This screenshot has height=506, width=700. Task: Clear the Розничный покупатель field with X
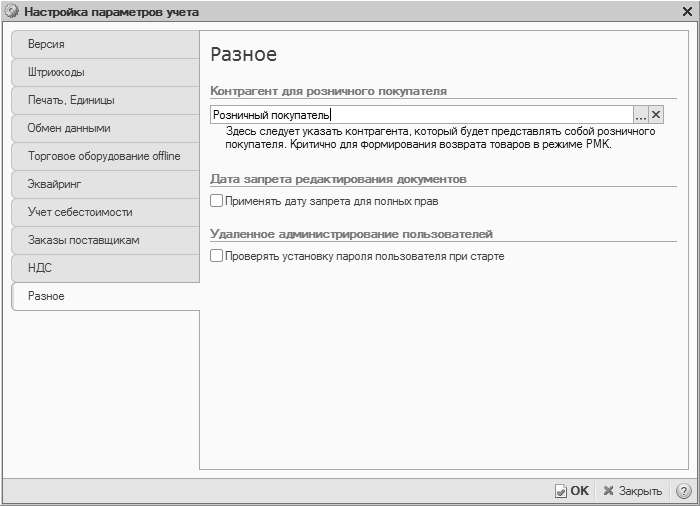(656, 115)
